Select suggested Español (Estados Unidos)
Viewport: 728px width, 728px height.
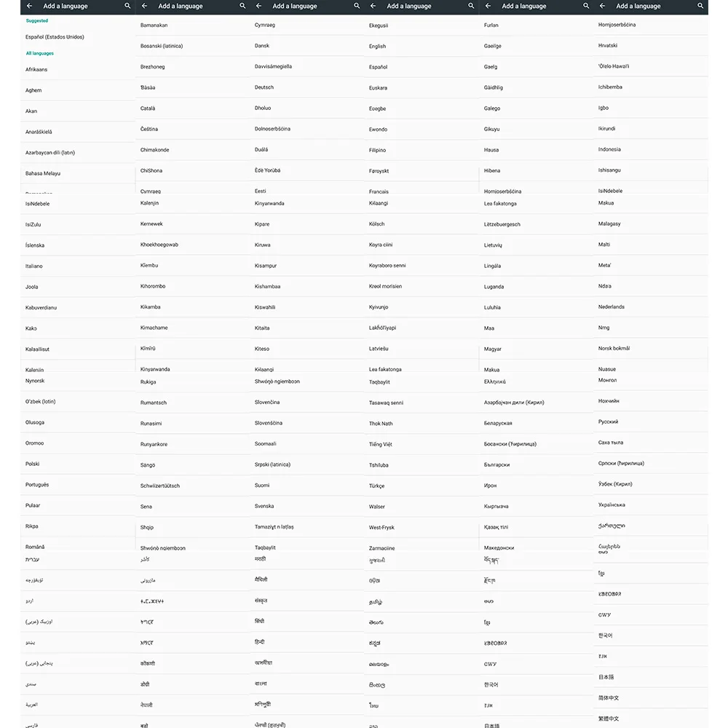coord(78,36)
